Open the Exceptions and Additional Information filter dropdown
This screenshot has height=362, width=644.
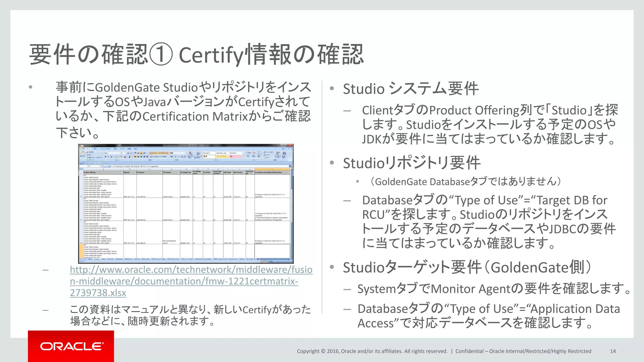[x=289, y=173]
